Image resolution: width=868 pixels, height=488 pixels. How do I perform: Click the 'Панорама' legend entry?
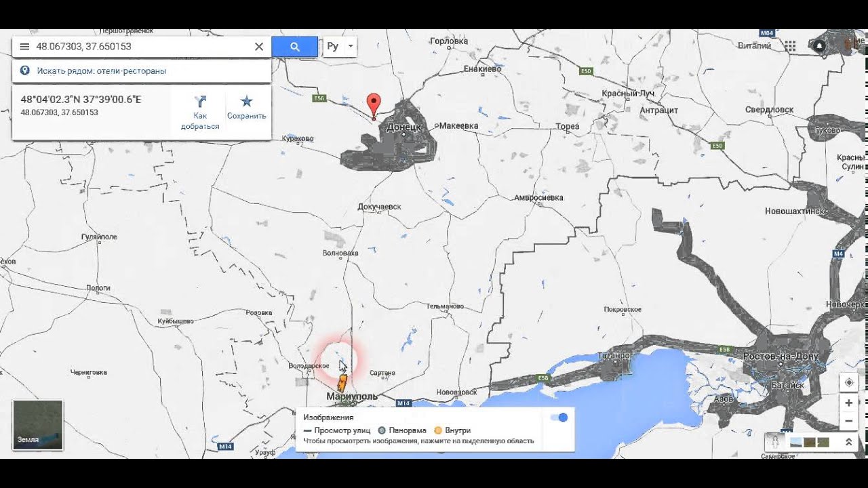[402, 430]
